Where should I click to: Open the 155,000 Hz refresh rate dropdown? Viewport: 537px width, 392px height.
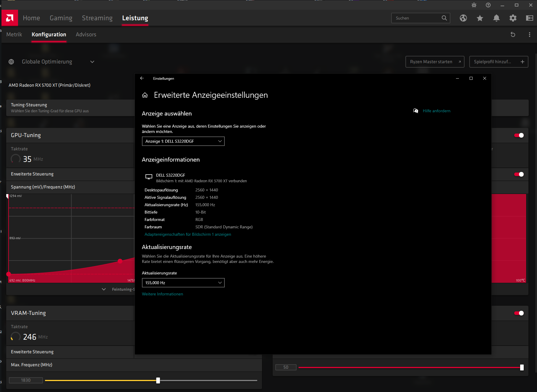(183, 283)
